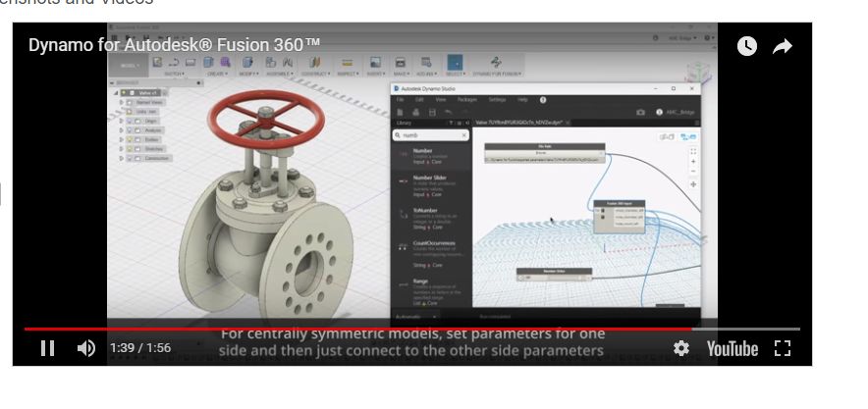Select the Valve v1 root component

click(x=148, y=93)
